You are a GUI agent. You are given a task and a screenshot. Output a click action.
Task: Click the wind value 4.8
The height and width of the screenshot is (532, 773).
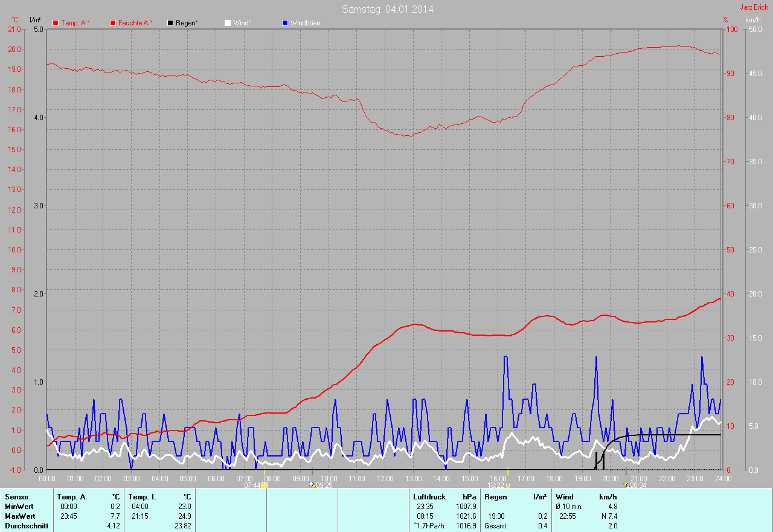pos(612,506)
